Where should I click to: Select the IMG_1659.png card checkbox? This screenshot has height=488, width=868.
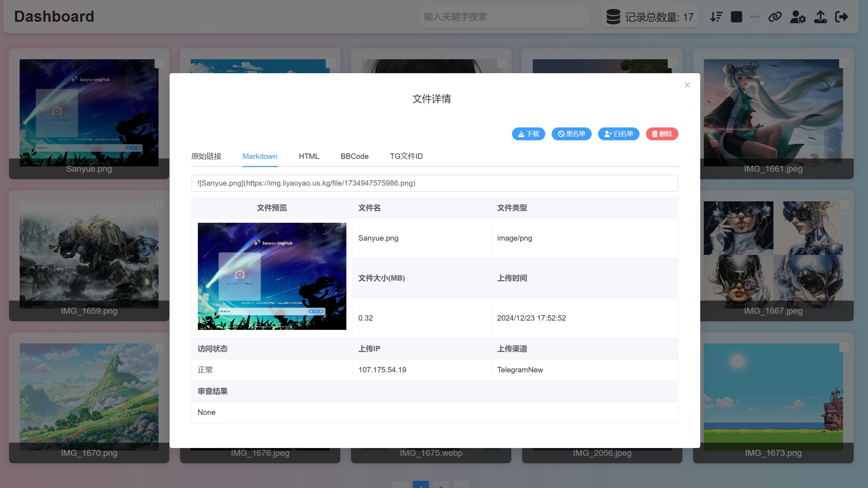(160, 205)
